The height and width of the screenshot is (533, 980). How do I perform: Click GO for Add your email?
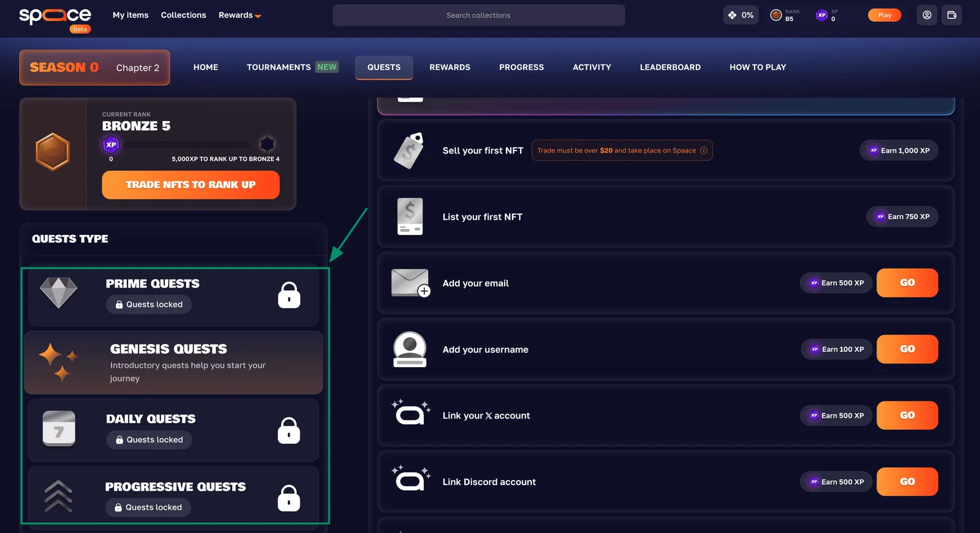tap(907, 283)
